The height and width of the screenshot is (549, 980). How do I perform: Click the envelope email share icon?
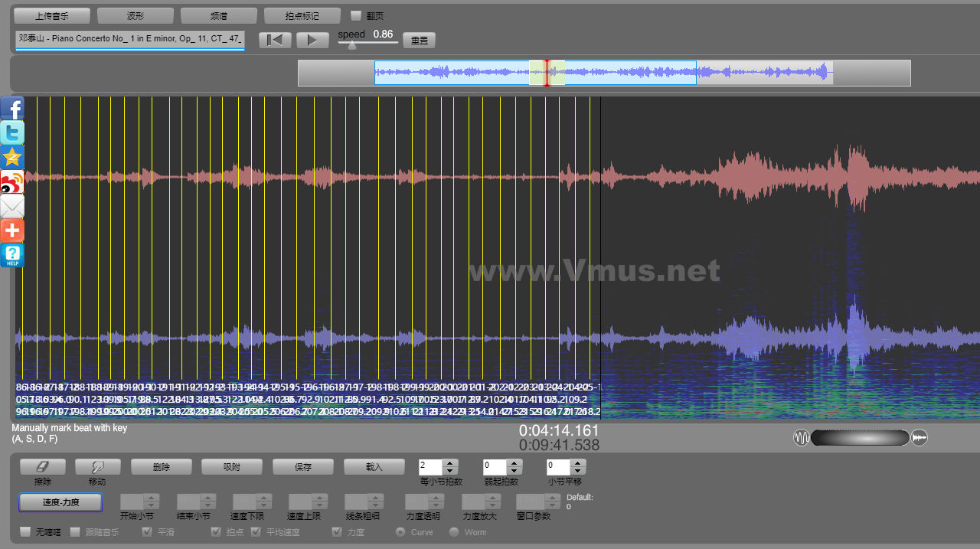click(12, 206)
